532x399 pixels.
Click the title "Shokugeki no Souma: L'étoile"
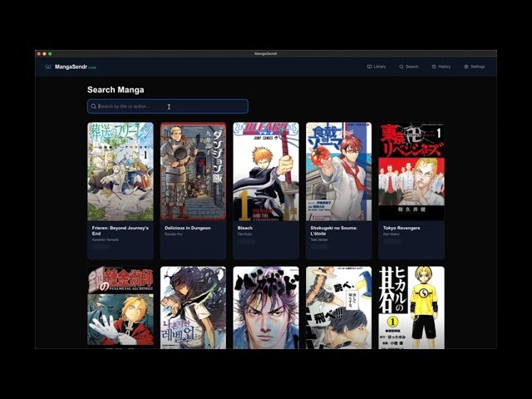pos(334,231)
